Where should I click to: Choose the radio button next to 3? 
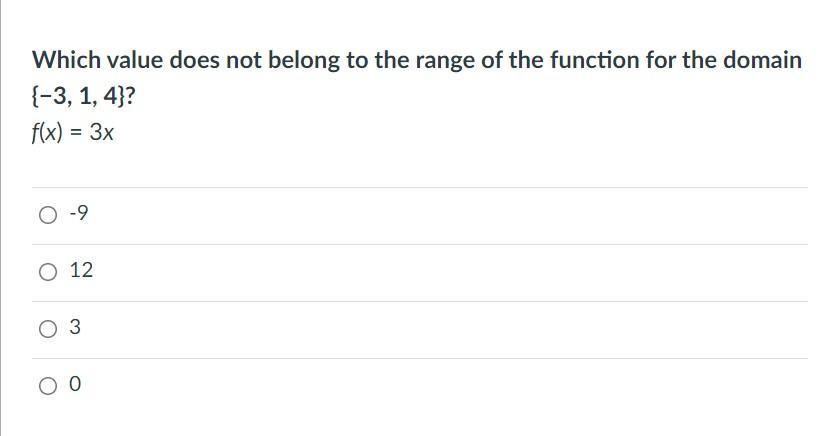48,328
